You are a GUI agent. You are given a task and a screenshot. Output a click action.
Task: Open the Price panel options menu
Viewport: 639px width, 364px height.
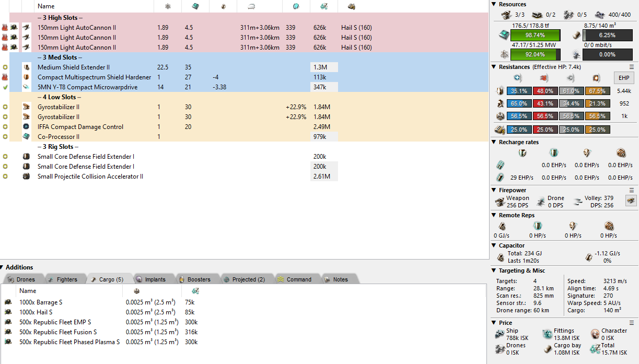[x=631, y=323]
